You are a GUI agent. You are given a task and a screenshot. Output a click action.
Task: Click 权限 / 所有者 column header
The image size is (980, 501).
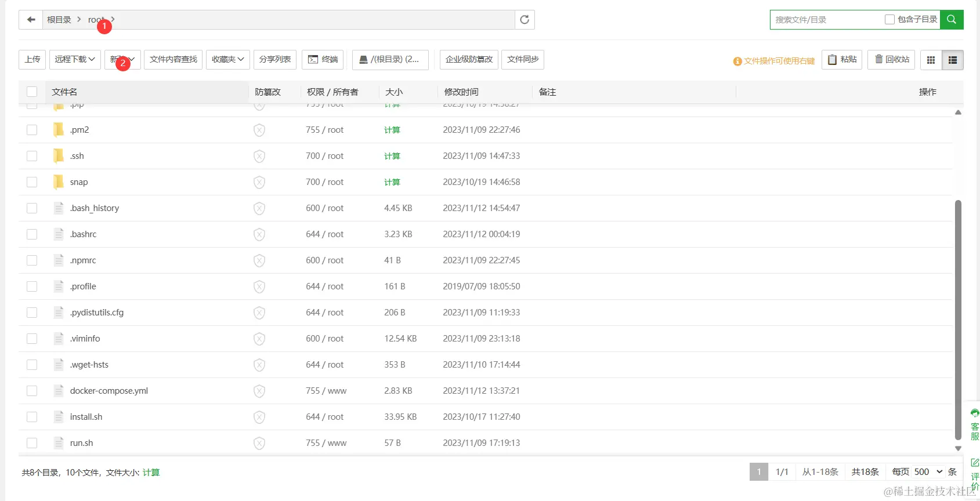(x=332, y=92)
